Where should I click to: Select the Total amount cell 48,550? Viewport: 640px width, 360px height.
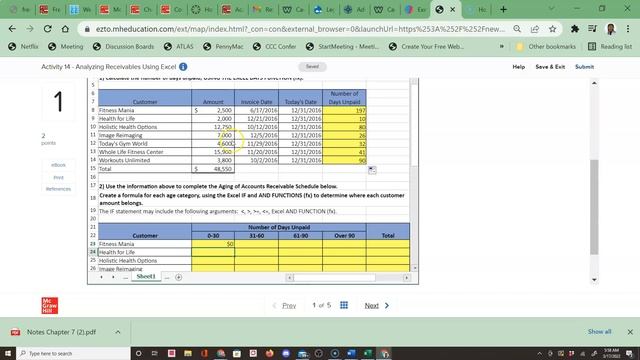click(x=213, y=169)
